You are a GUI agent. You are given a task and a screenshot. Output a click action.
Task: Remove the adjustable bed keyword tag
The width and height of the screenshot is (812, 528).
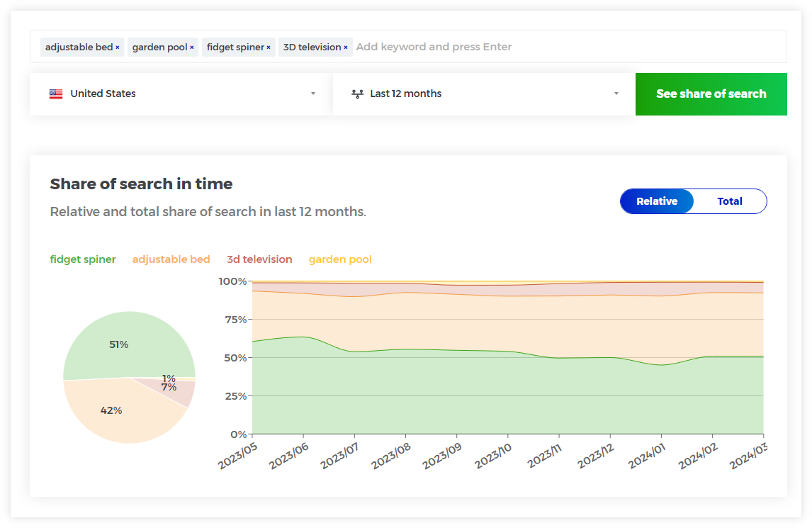[x=118, y=47]
